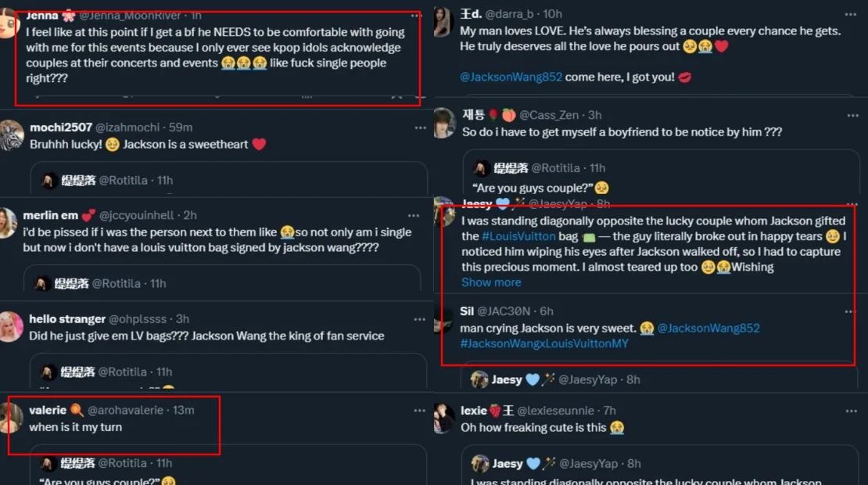Click @JacksonWang852 mention in darra_b's tweet
868x485 pixels.
pos(515,77)
